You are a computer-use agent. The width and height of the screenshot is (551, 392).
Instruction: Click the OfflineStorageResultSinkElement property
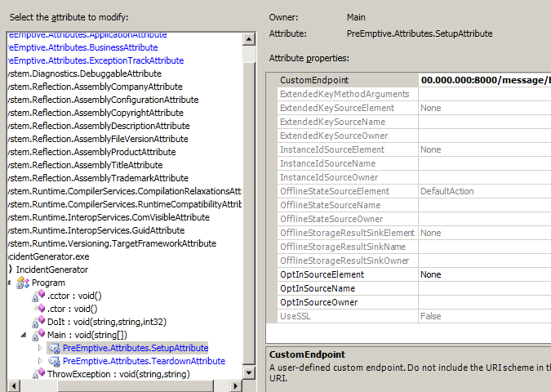click(347, 233)
